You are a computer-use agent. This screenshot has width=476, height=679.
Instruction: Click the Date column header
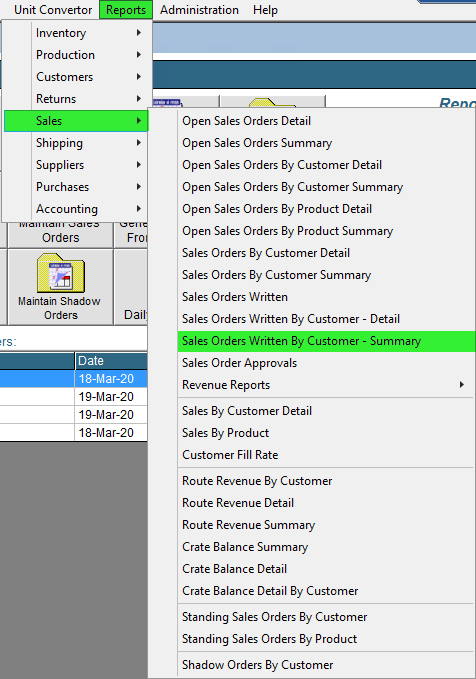pos(111,361)
